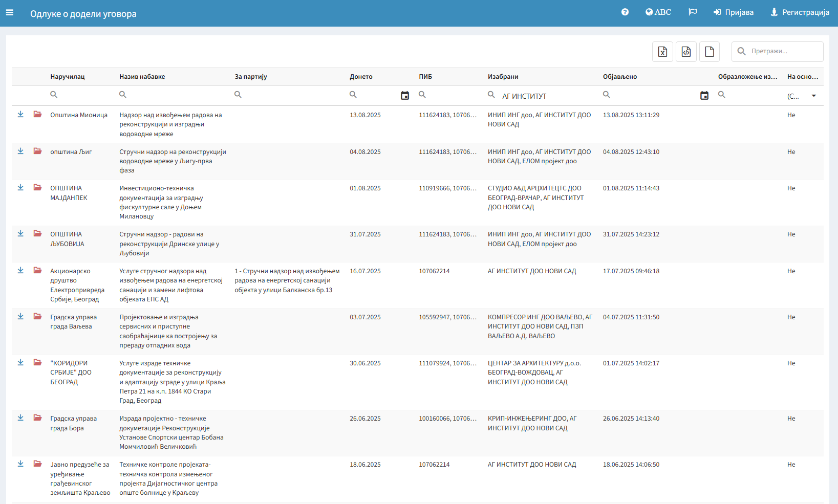Open the language flag selector
Viewport: 838px width, 504px height.
tap(693, 12)
